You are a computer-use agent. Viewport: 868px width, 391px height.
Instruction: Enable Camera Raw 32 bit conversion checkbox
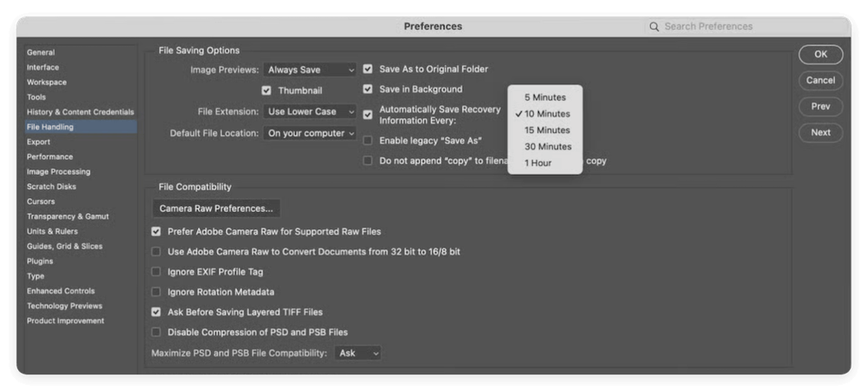tap(156, 252)
